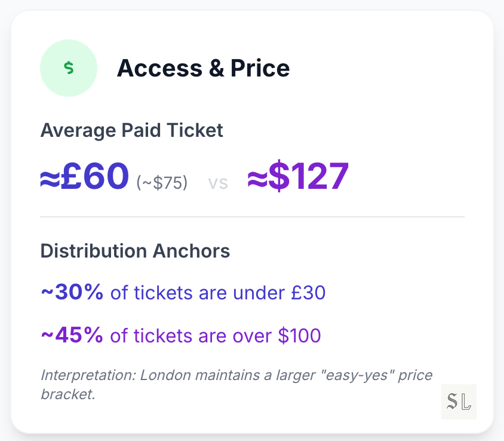The width and height of the screenshot is (504, 441).
Task: Click the word "bracket." ending the note
Action: point(68,394)
